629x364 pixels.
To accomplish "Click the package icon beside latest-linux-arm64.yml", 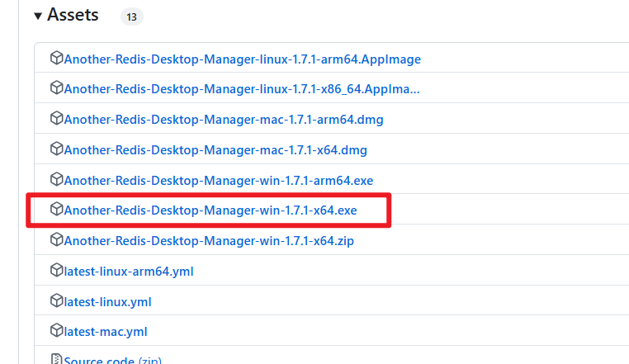I will pyautogui.click(x=57, y=270).
